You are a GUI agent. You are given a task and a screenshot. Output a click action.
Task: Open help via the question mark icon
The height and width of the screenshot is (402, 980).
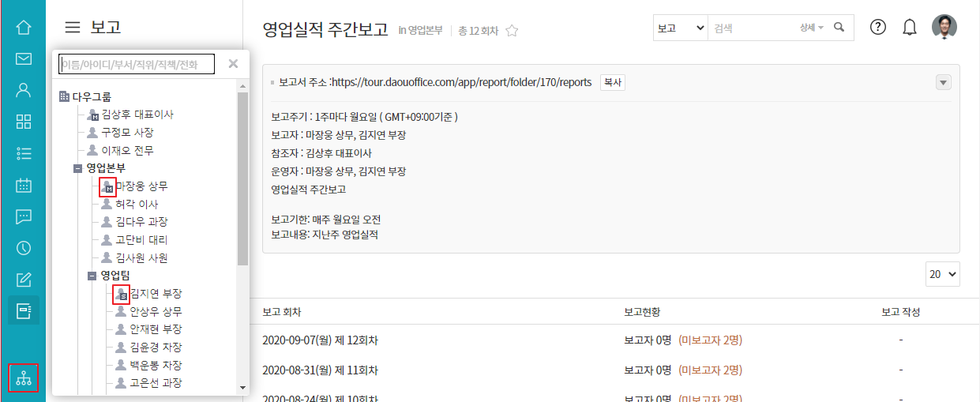coord(878,27)
